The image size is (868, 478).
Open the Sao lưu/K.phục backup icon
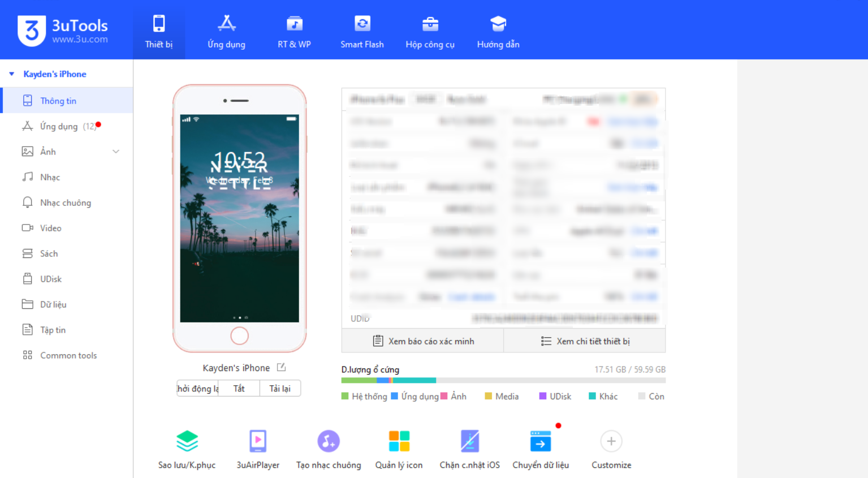point(187,442)
